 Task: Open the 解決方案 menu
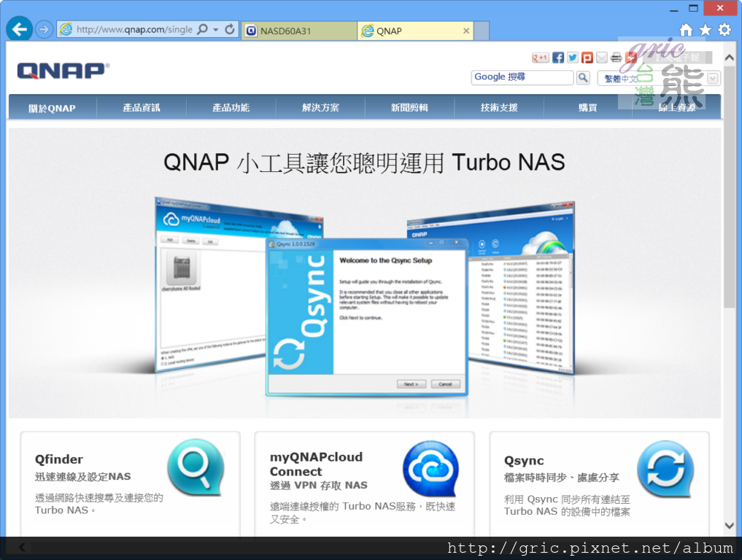pos(320,108)
